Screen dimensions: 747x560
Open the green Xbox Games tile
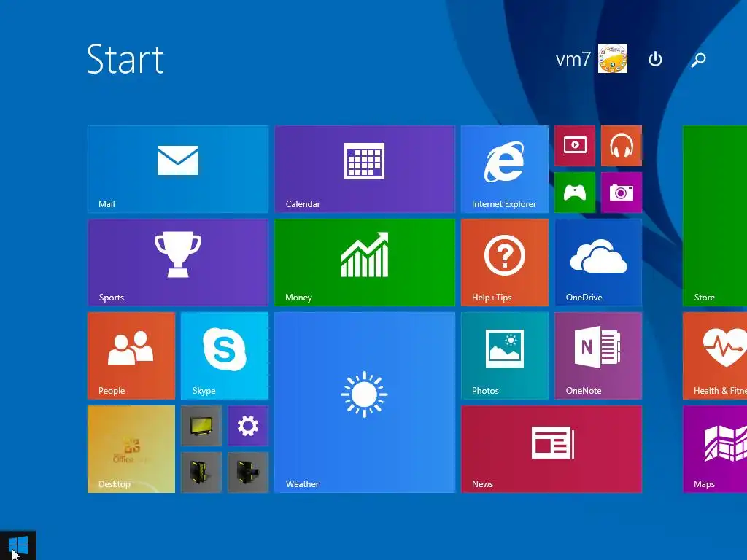pyautogui.click(x=575, y=192)
